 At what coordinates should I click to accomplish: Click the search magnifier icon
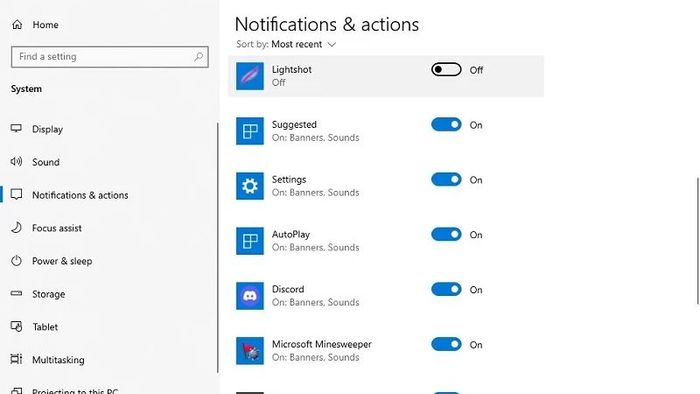point(199,57)
